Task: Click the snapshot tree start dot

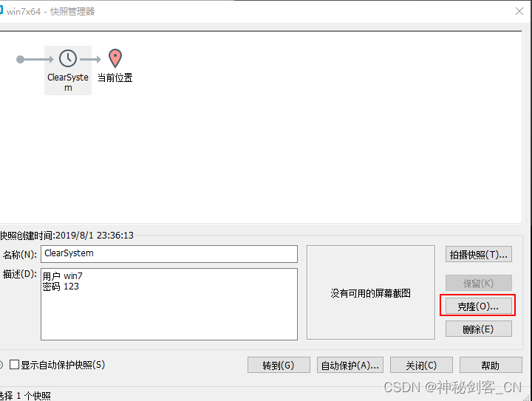Action: click(21, 60)
